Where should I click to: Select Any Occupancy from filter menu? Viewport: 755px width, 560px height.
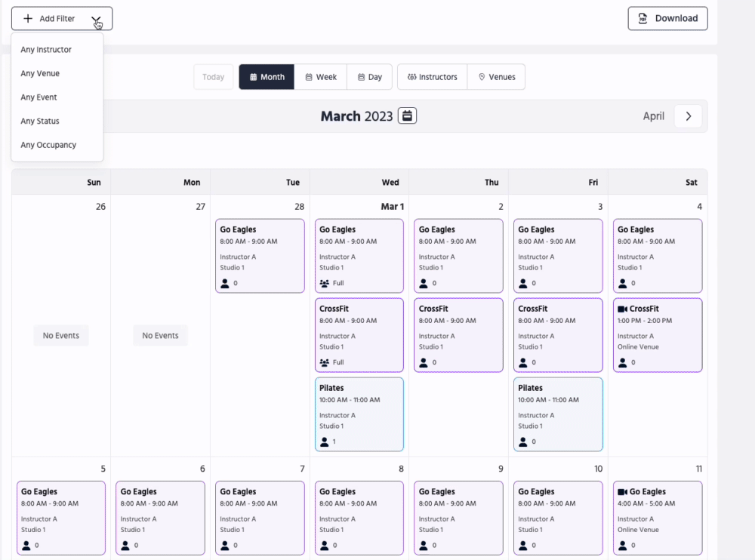click(48, 145)
